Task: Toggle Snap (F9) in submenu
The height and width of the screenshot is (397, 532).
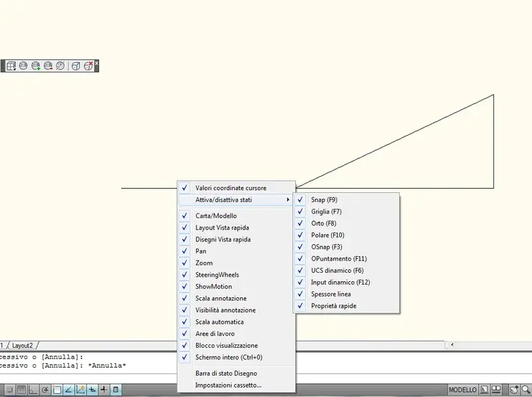Action: click(346, 199)
